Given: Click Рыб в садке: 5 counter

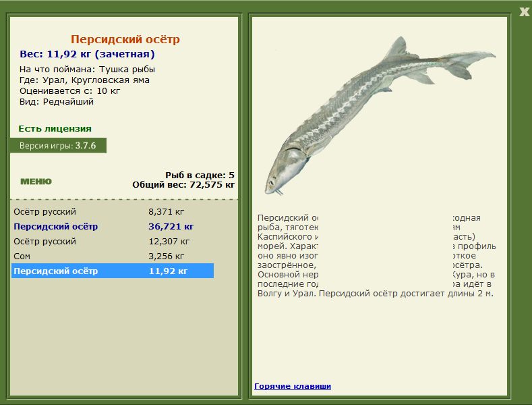Looking at the screenshot, I should 200,175.
